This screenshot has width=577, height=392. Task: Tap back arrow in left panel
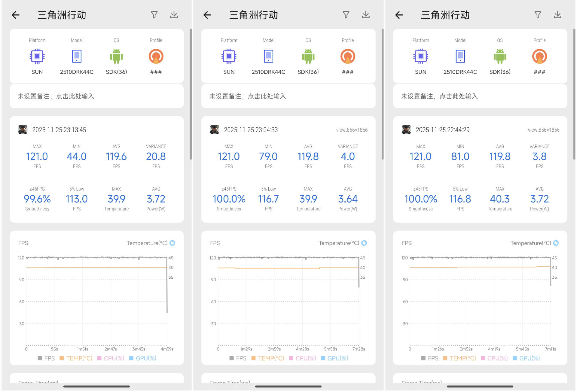coord(16,15)
